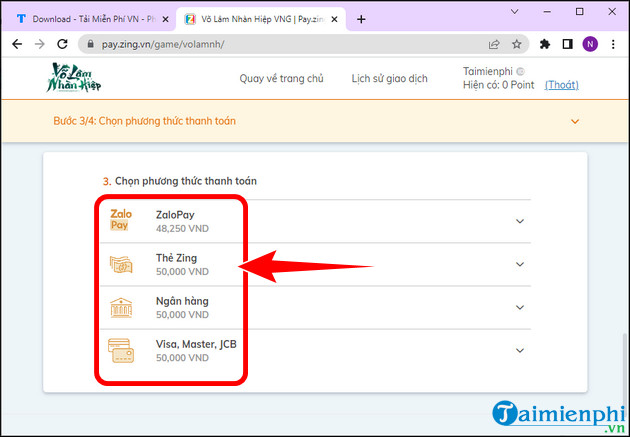Select Thẻ Zing payment method label
The height and width of the screenshot is (437, 630).
(x=176, y=258)
